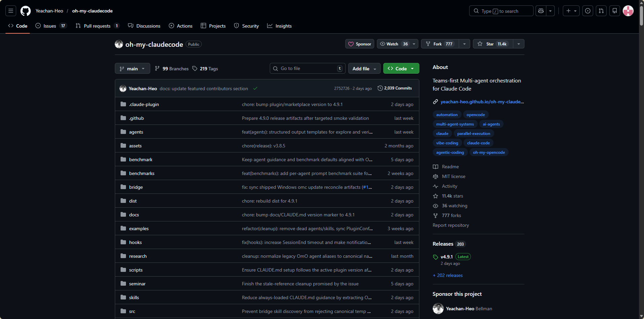644x319 pixels.
Task: Open the green Code dropdown
Action: pos(401,69)
